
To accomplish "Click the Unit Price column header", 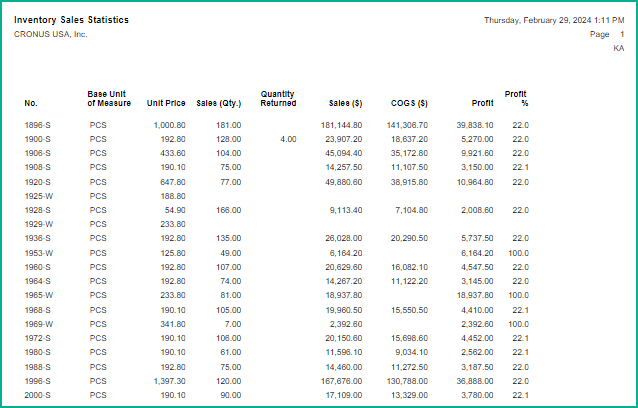I will pyautogui.click(x=166, y=103).
